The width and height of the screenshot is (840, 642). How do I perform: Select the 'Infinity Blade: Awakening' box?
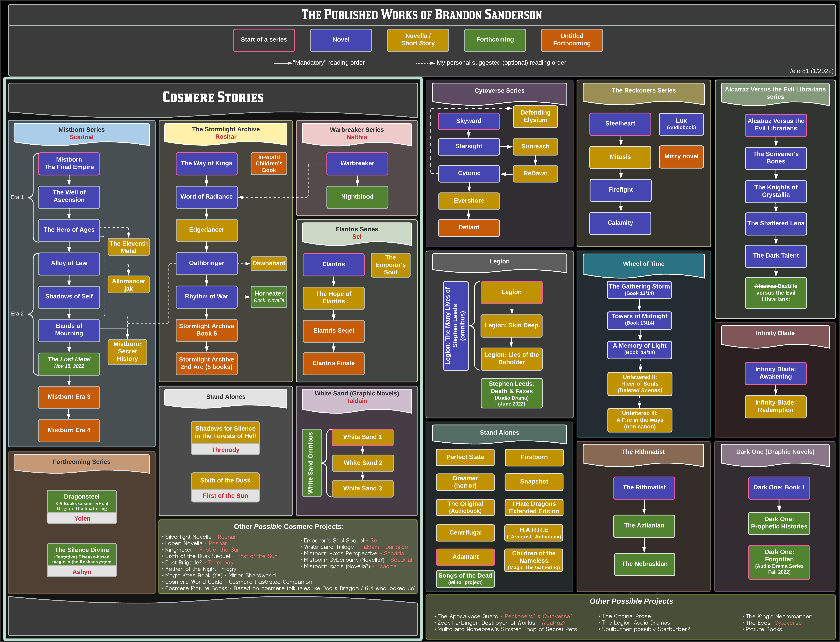[x=775, y=373]
